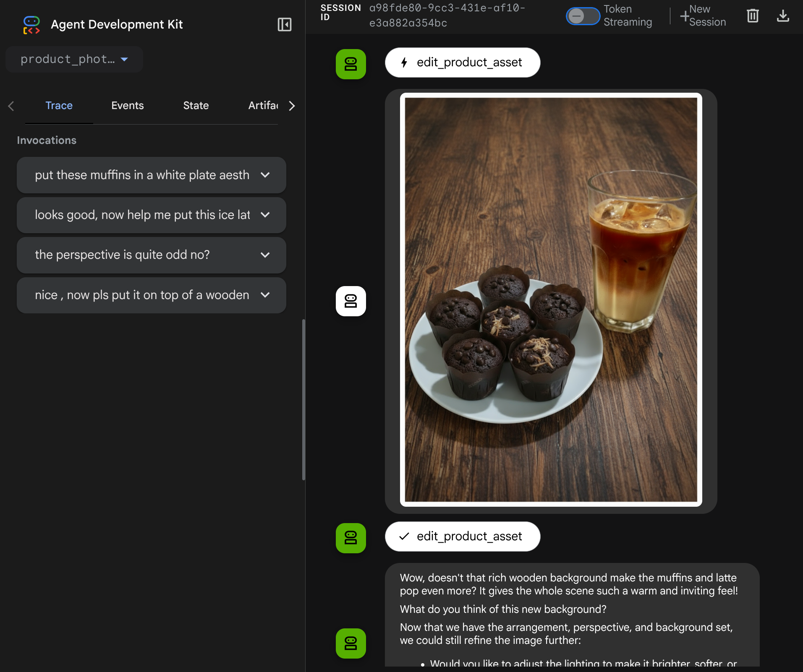Open the lightning edit_product_asset function call

pos(462,63)
